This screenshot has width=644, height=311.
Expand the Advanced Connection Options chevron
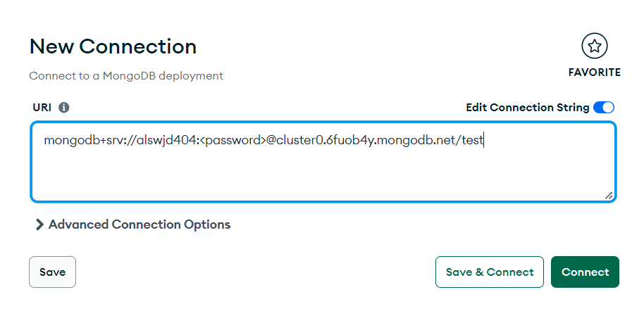tap(39, 224)
